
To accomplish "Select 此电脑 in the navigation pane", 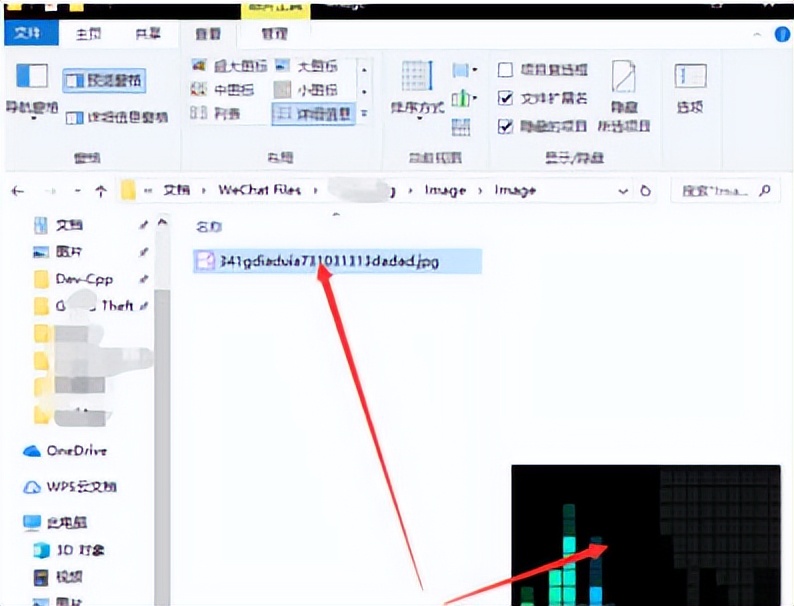I will [x=66, y=522].
